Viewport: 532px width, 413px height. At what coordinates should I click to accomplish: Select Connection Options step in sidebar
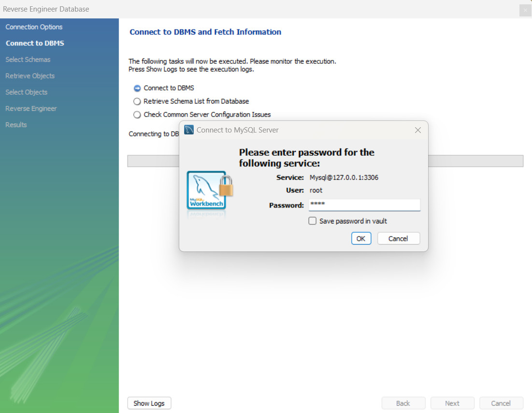coord(34,27)
